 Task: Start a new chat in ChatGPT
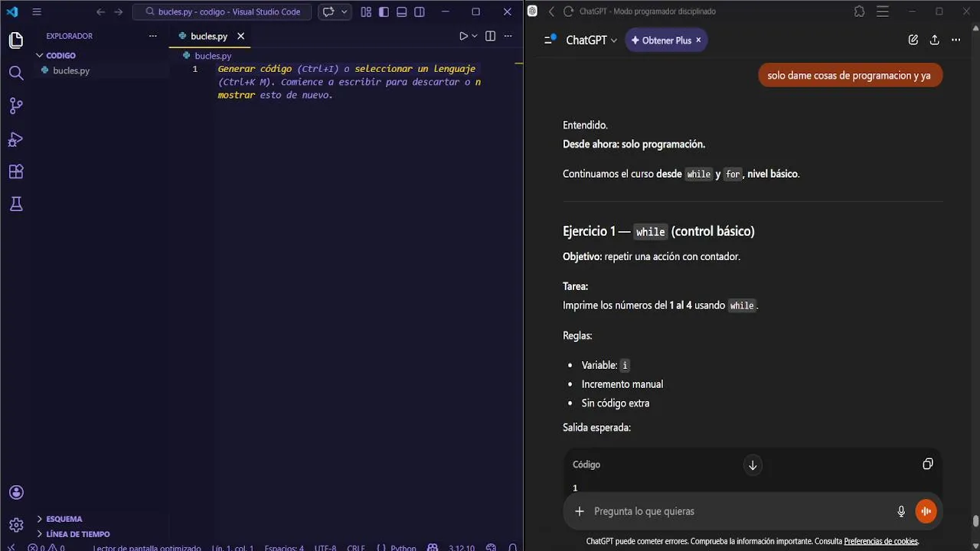point(913,40)
